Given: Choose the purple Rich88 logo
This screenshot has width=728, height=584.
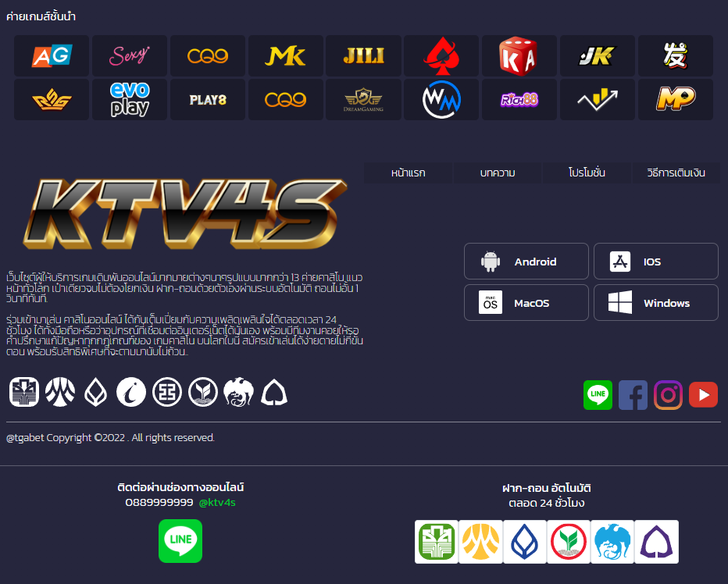Looking at the screenshot, I should [x=519, y=99].
